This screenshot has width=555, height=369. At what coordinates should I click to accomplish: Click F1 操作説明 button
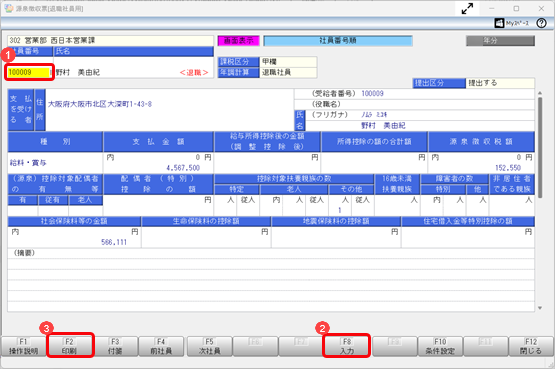pos(23,346)
